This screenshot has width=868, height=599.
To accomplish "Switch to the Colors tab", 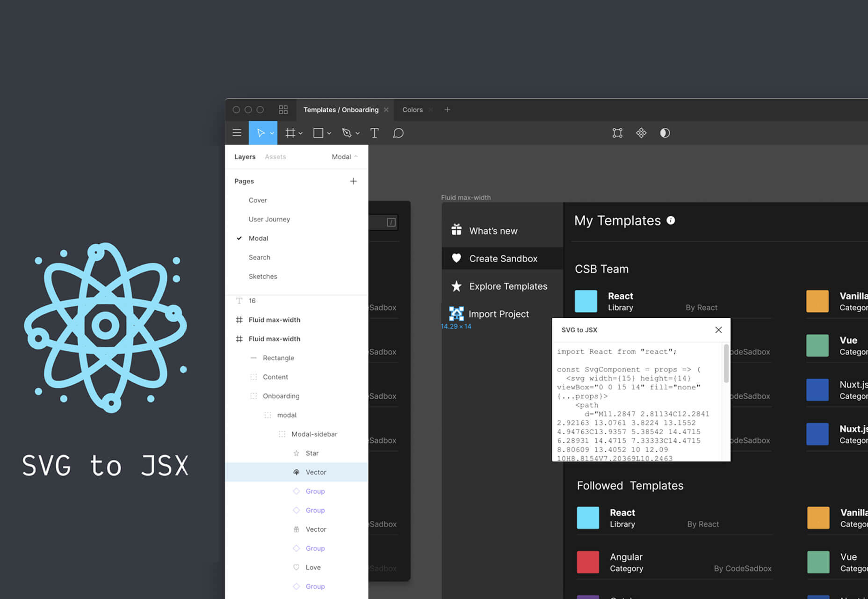I will tap(412, 110).
